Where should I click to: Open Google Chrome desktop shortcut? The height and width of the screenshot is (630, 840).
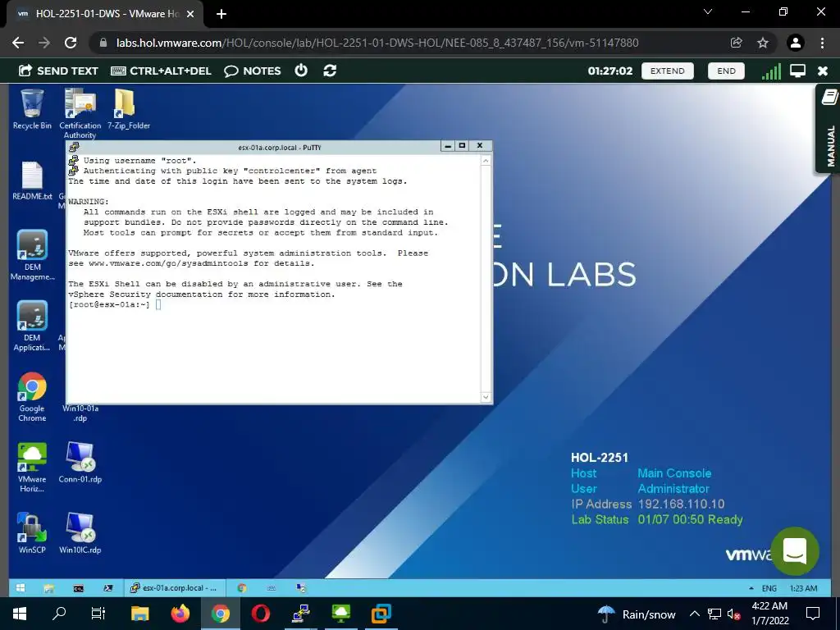tap(32, 397)
